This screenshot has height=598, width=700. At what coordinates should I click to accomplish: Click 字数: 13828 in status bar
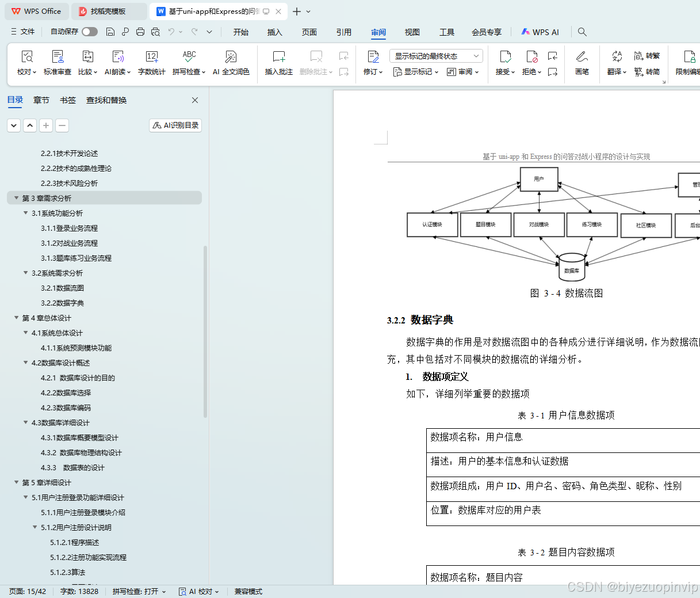79,592
